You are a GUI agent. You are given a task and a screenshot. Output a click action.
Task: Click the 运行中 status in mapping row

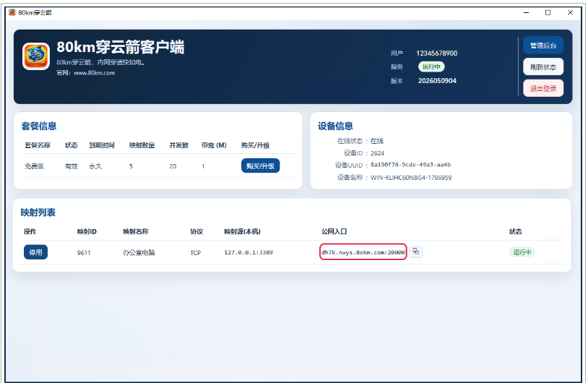pos(522,252)
